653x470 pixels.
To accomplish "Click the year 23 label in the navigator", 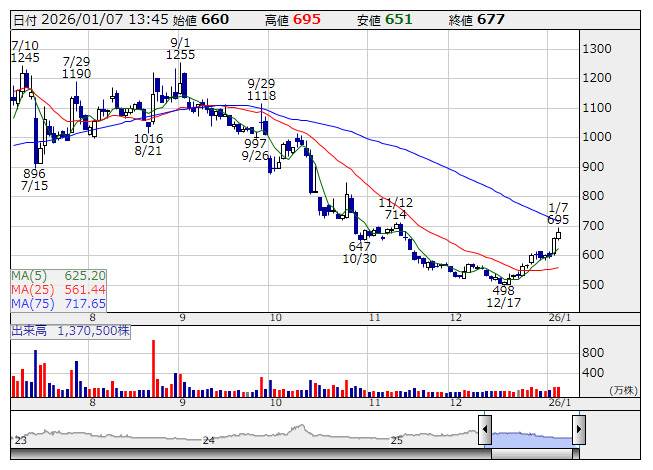I will [20, 440].
